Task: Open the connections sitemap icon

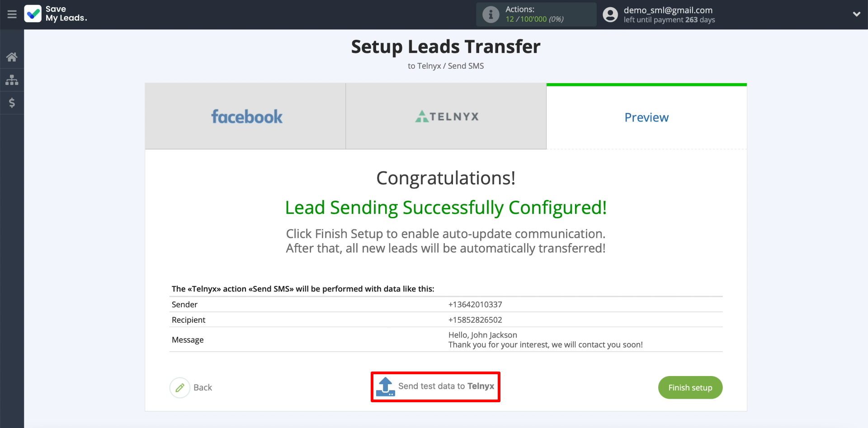Action: (12, 80)
